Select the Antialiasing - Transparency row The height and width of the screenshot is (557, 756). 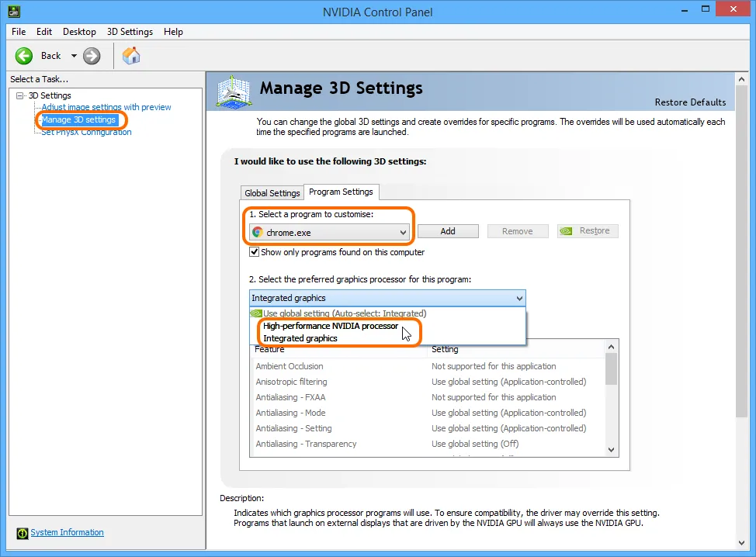(x=427, y=443)
